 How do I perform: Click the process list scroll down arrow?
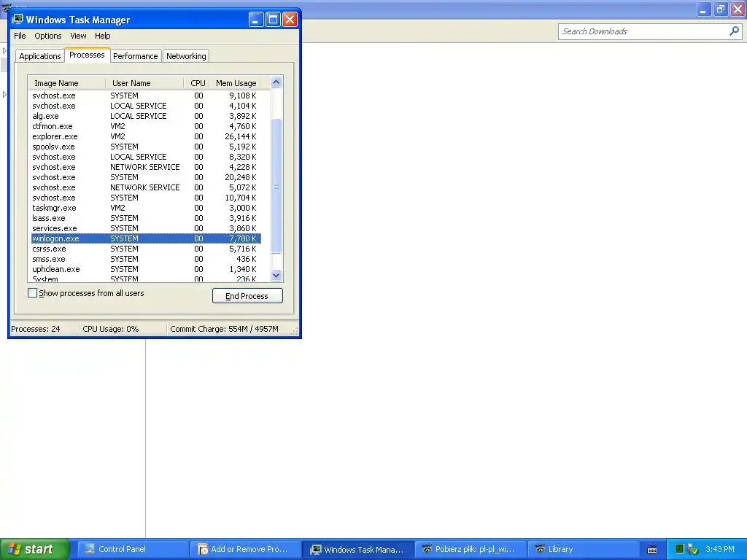point(276,275)
